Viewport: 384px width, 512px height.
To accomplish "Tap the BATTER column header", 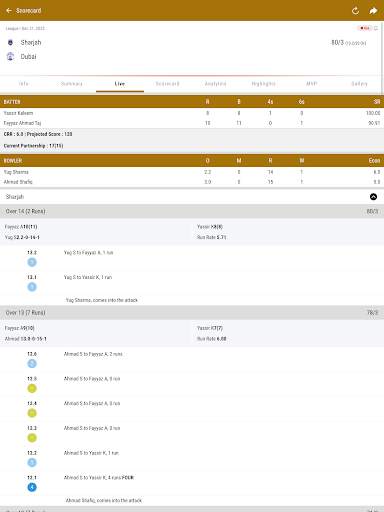I will (12, 102).
